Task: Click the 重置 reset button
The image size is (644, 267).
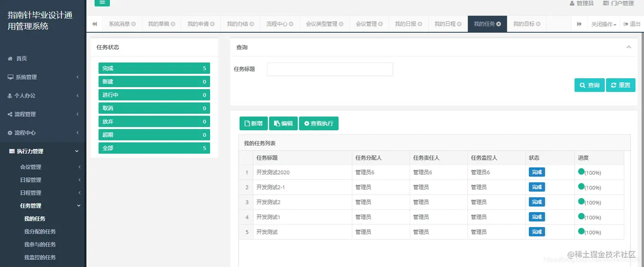Action: pos(621,85)
